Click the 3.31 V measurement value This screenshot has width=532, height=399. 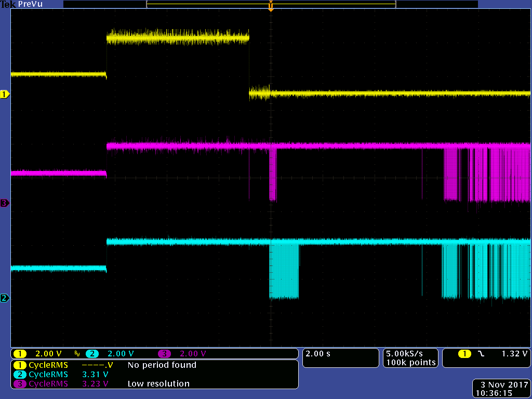pyautogui.click(x=96, y=375)
